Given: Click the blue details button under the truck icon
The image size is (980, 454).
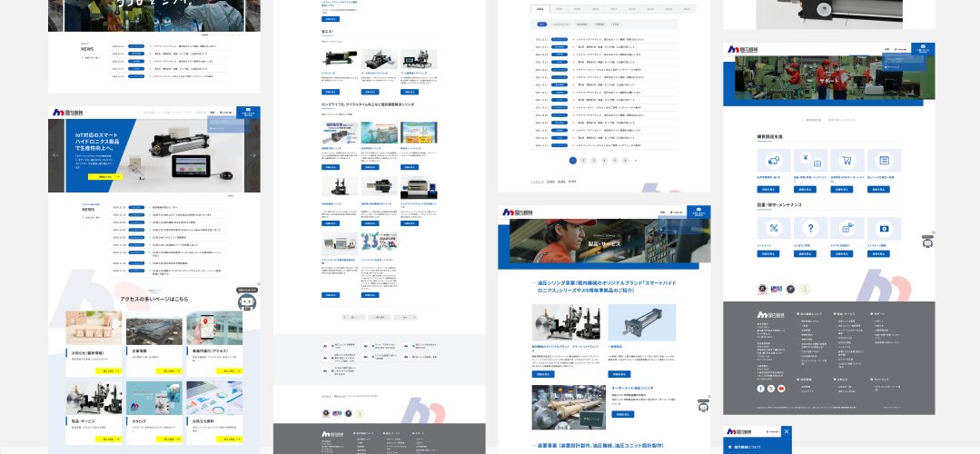Looking at the screenshot, I should coord(767,190).
